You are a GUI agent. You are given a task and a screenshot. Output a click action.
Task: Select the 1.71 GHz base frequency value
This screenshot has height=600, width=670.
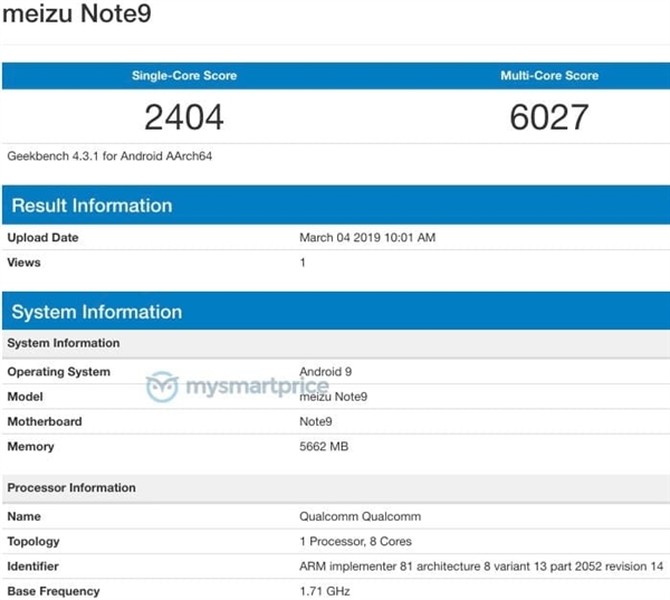point(324,592)
